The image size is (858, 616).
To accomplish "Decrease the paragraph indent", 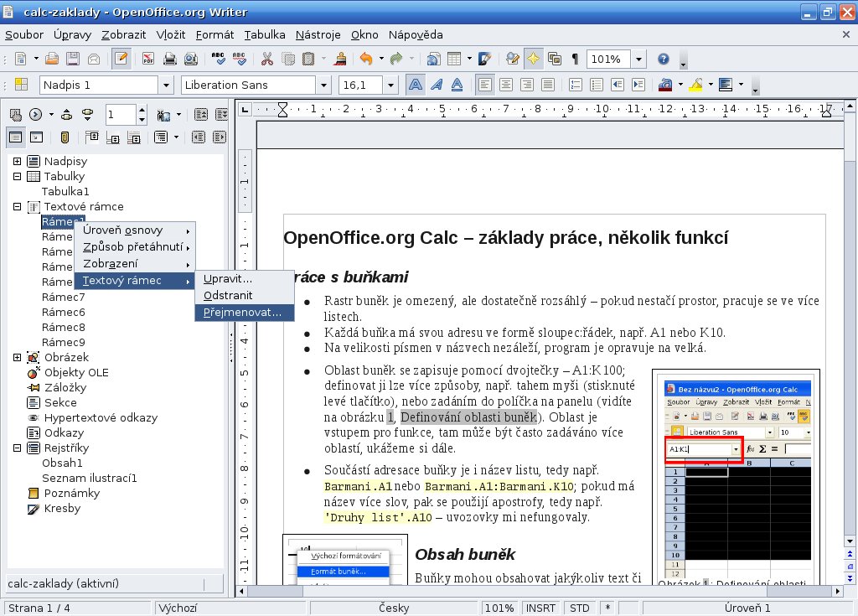I will [618, 85].
